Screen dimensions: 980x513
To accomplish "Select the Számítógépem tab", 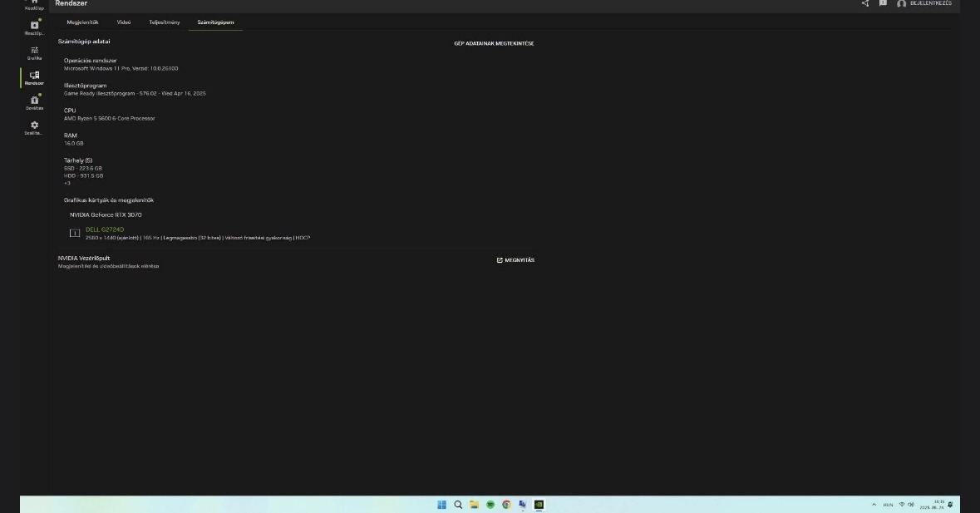I will 215,22.
